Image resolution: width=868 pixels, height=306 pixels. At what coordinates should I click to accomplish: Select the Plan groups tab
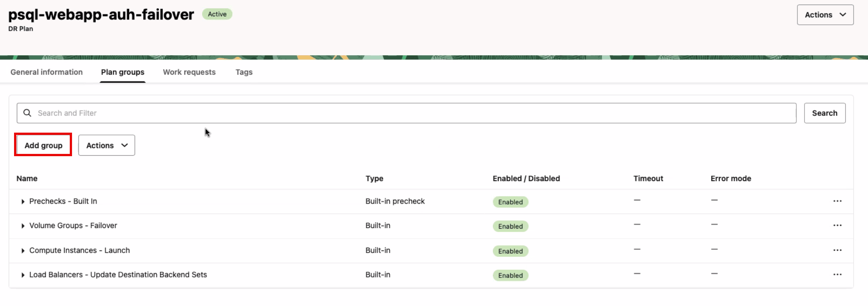123,72
